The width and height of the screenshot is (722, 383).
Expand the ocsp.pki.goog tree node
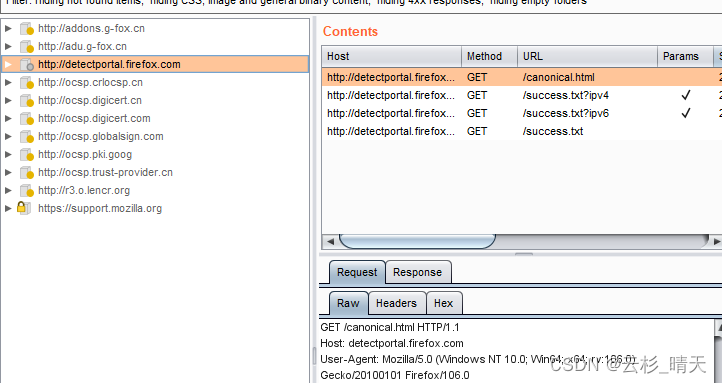(8, 154)
